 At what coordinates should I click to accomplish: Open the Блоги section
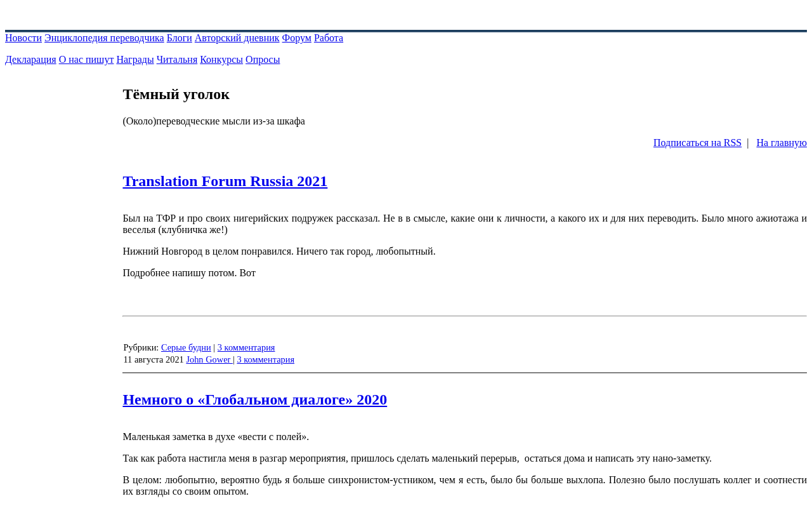click(x=180, y=38)
